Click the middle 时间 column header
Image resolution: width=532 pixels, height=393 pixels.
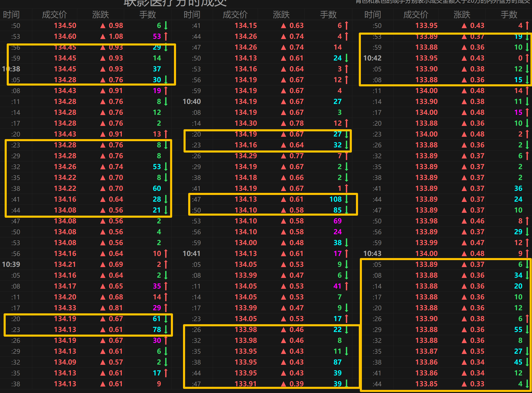pos(192,14)
